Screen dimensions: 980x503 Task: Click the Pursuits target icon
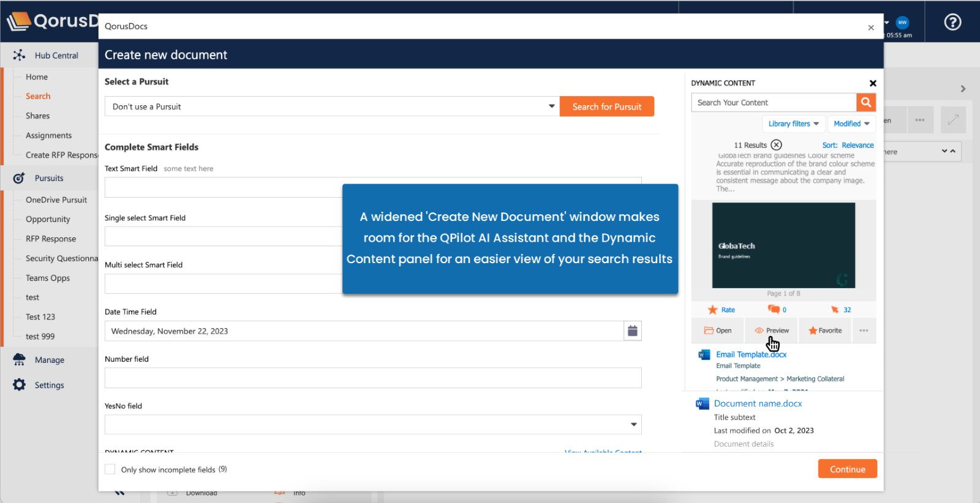19,178
